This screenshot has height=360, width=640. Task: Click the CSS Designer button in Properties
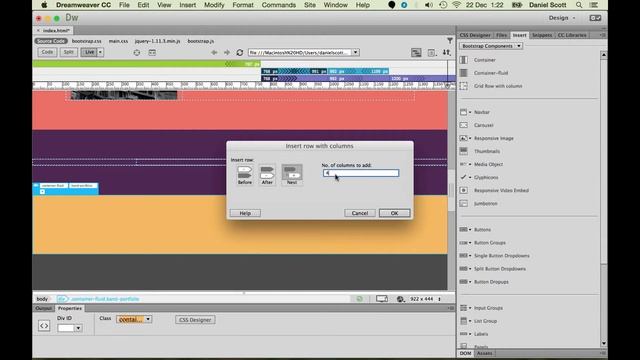(195, 320)
